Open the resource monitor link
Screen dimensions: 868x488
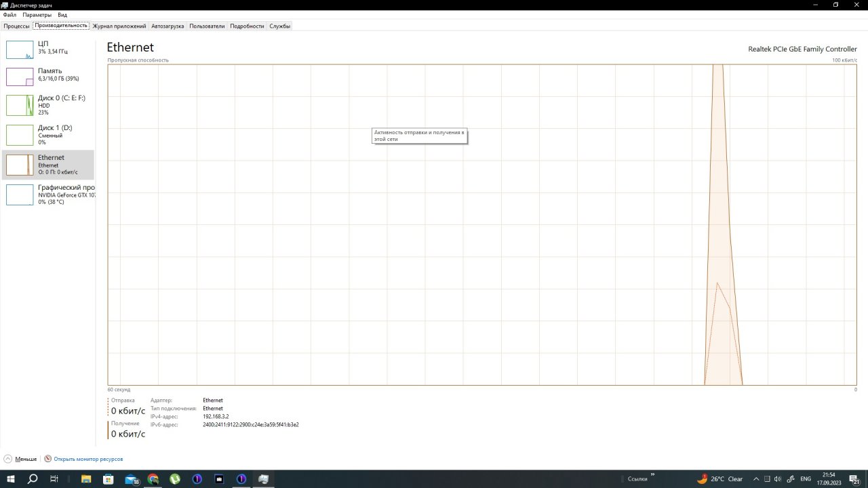pyautogui.click(x=88, y=459)
